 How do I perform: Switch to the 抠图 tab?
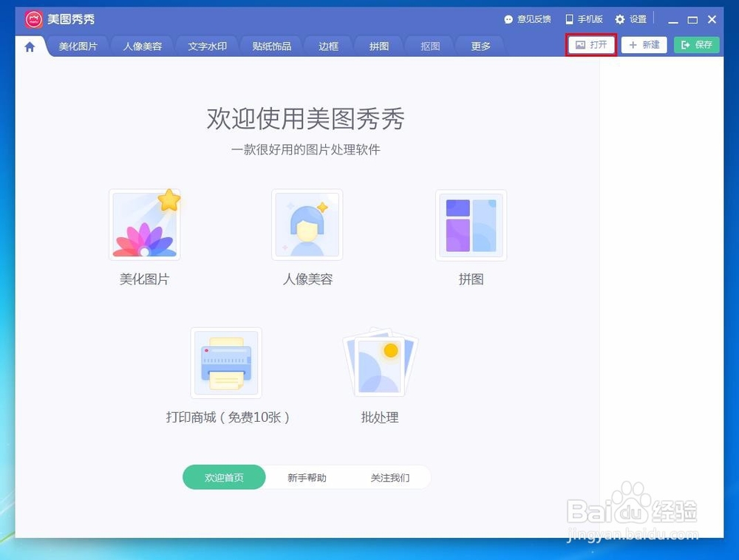coord(430,46)
